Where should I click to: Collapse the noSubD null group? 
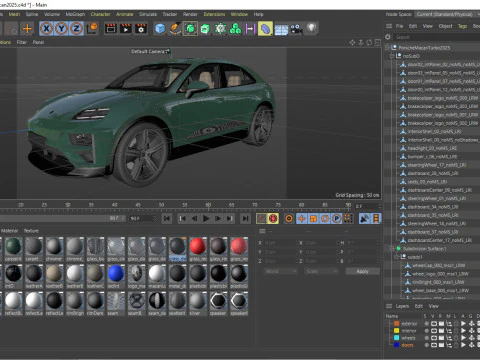point(392,56)
